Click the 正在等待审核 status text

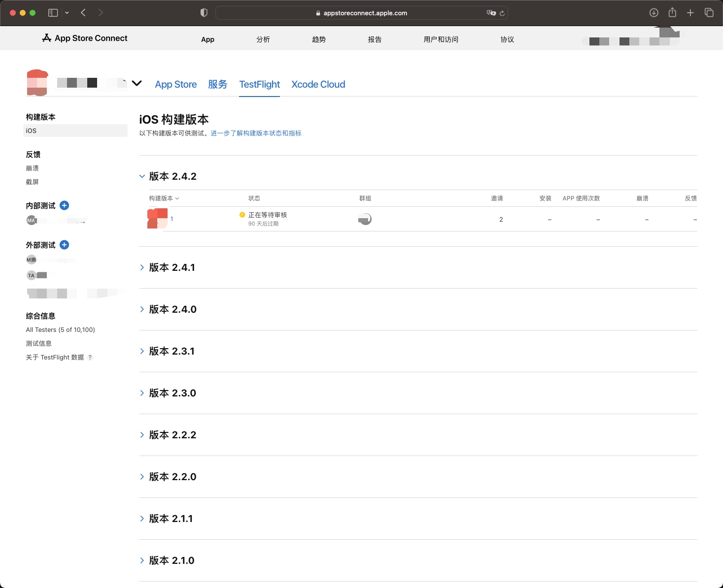tap(268, 215)
